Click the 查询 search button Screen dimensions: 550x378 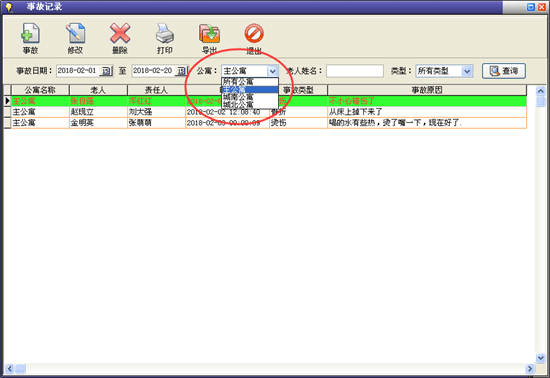coord(504,71)
